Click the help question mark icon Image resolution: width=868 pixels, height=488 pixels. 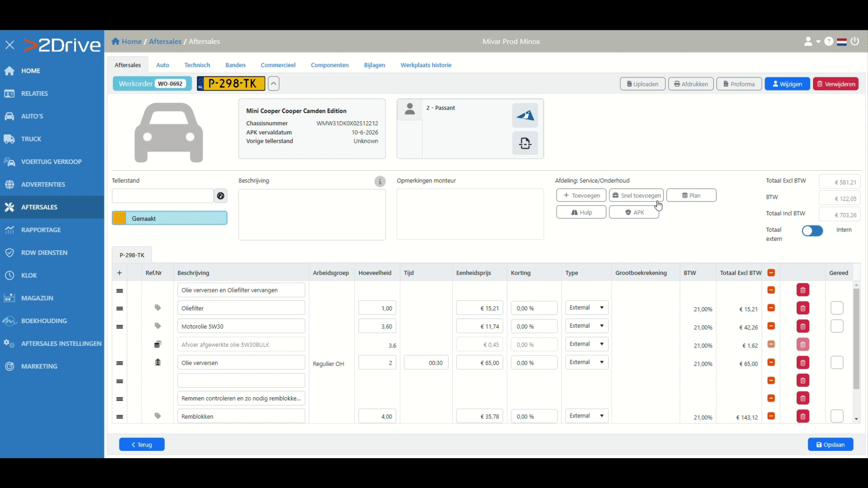[x=829, y=42]
